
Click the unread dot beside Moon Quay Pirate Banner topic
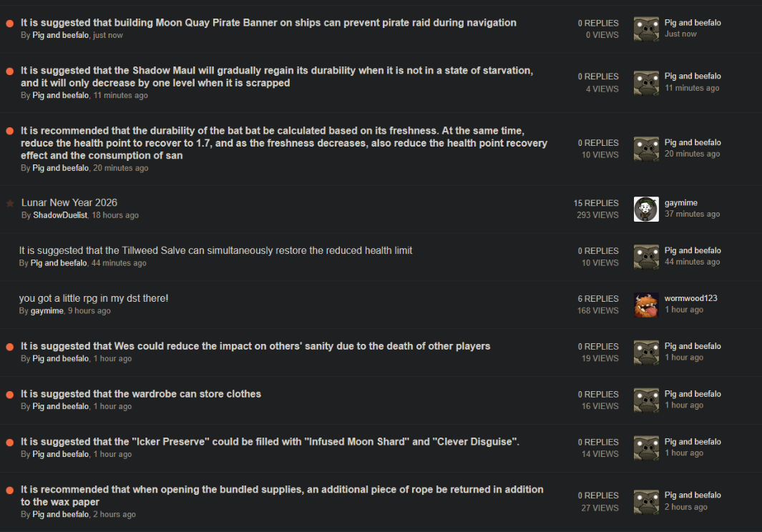10,24
